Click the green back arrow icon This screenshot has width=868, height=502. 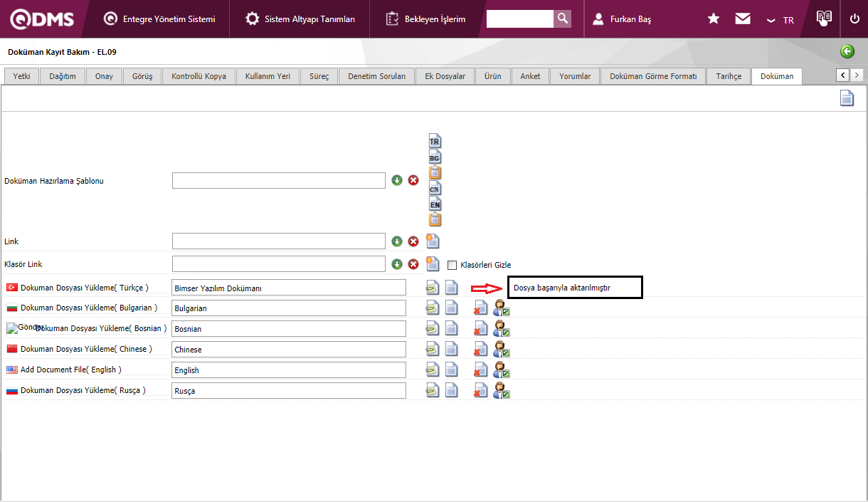pos(847,51)
